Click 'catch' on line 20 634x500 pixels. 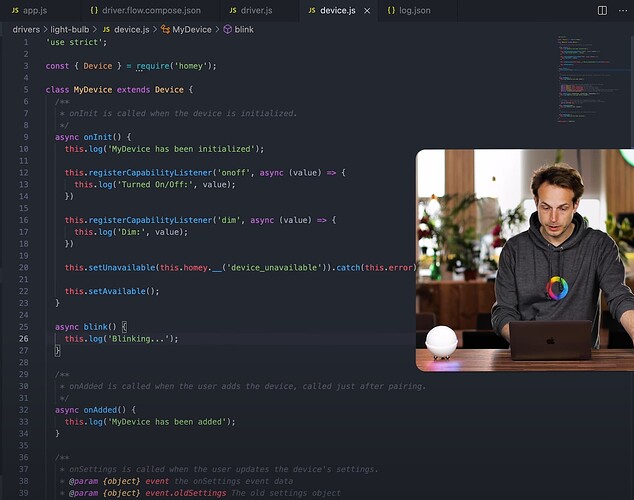(348, 268)
